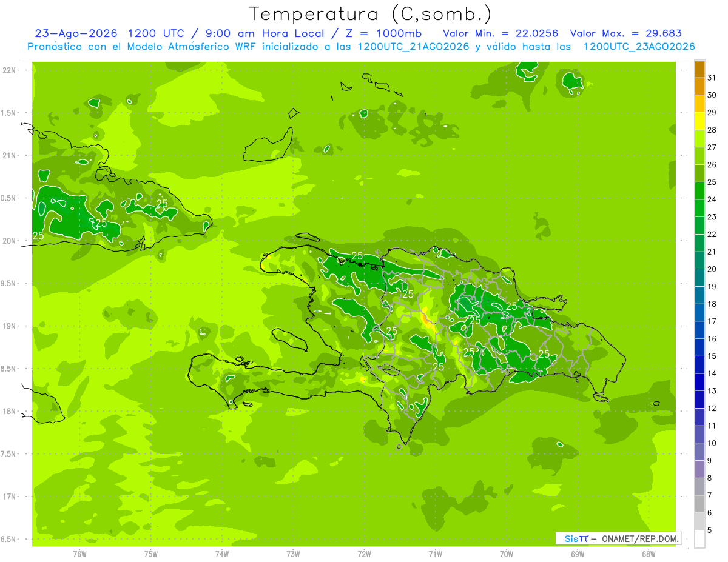Click the "68W" longitude label
This screenshot has width=728, height=562.
click(649, 554)
